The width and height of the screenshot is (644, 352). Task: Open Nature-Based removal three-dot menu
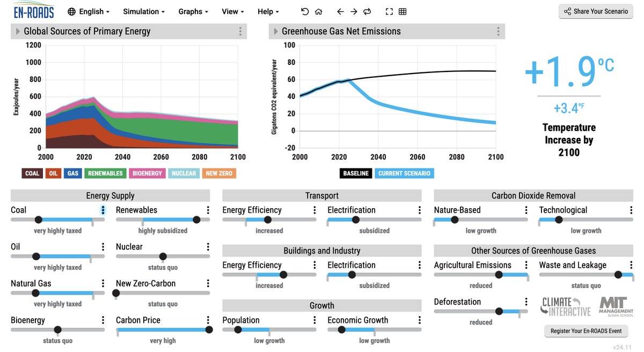[x=526, y=210]
